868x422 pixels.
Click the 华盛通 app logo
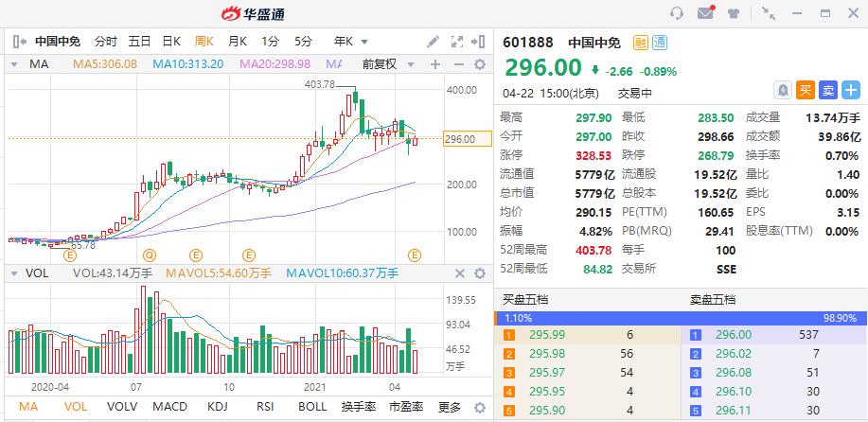tap(253, 14)
